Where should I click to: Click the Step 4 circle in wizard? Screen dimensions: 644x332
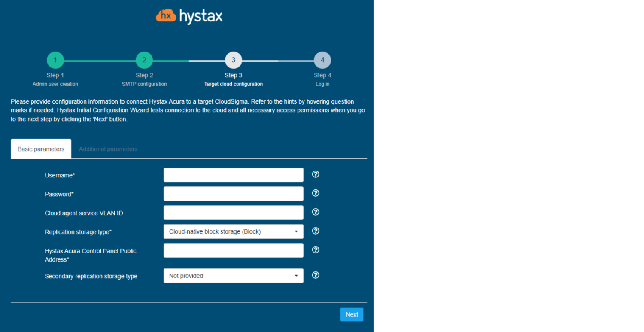tap(322, 60)
